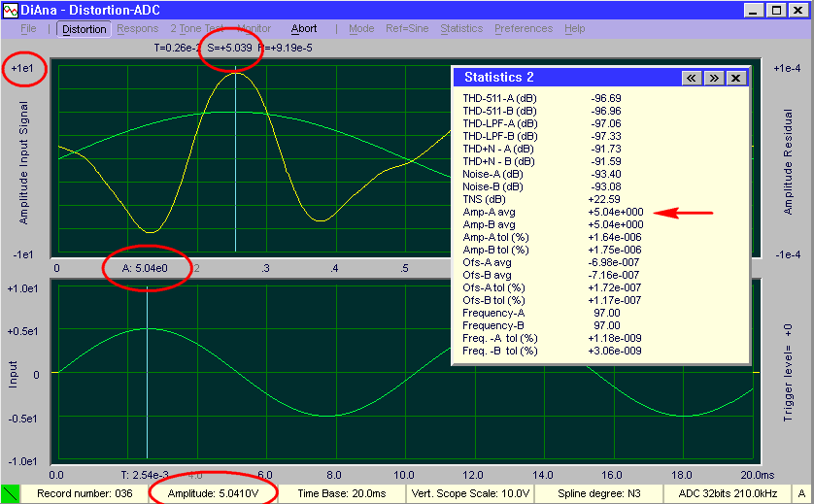Viewport: 814px width, 504px height.
Task: Open the Ref=Sine menu
Action: (407, 28)
